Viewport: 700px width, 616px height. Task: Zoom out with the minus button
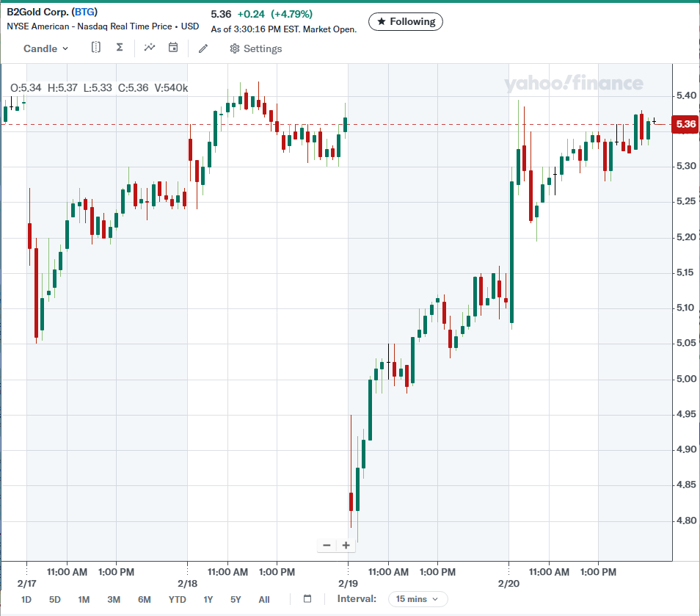click(x=327, y=545)
